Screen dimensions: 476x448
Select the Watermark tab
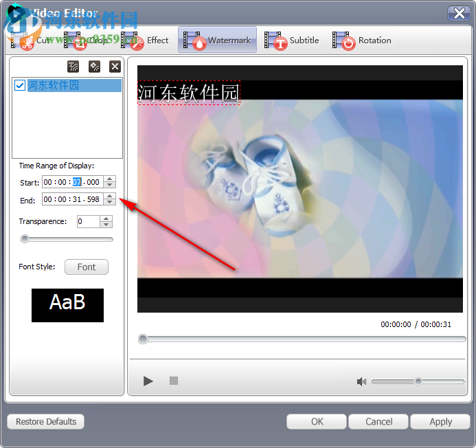[x=217, y=40]
